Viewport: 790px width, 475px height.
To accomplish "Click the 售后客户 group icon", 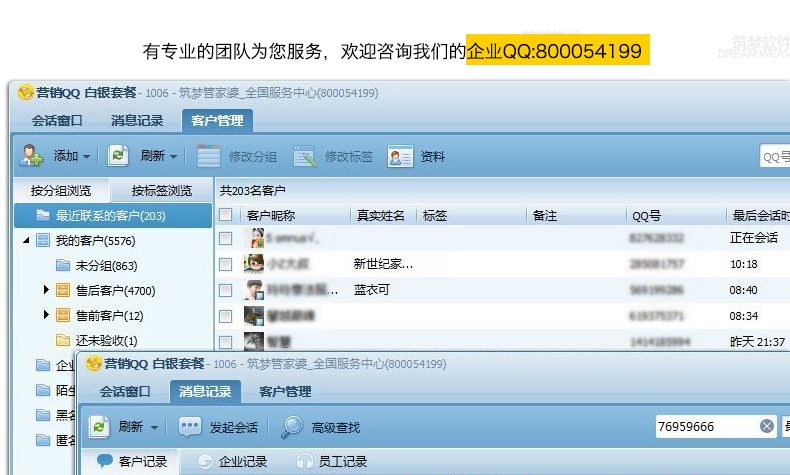I will pos(63,290).
